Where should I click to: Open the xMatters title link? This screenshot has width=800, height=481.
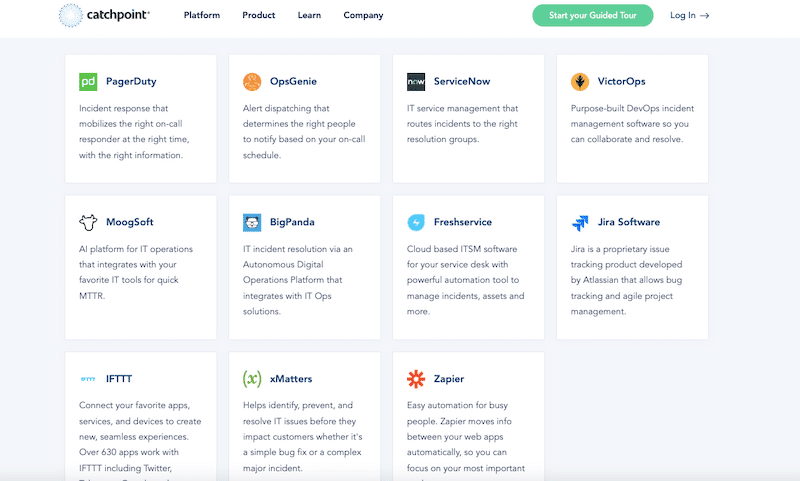tap(291, 378)
